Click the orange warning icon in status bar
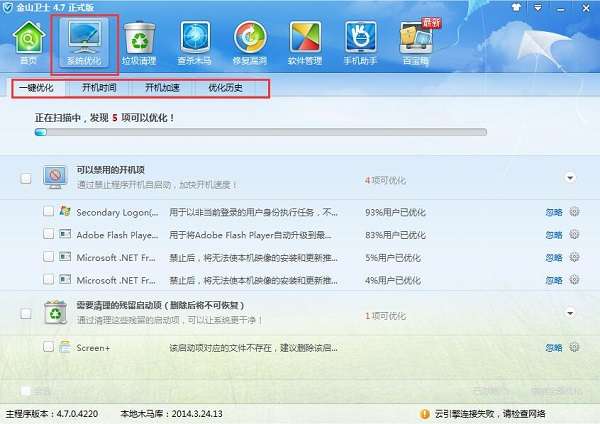 pyautogui.click(x=425, y=414)
